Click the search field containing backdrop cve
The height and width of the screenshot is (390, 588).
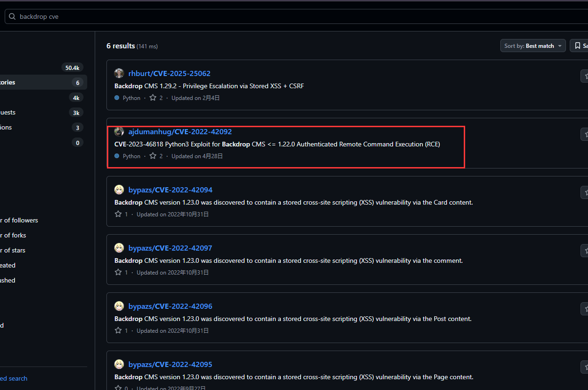[x=281, y=16]
